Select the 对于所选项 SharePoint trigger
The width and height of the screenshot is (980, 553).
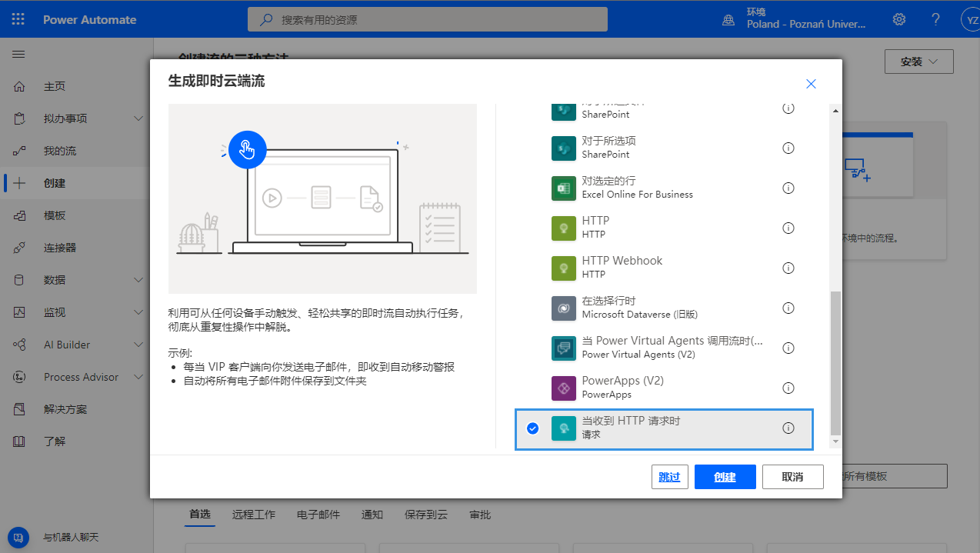coord(664,148)
